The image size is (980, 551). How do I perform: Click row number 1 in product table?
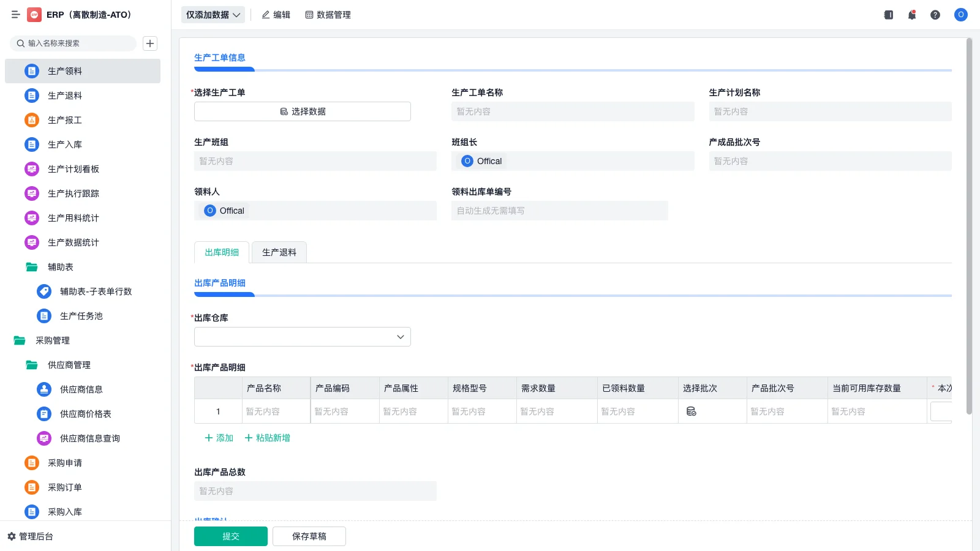(218, 411)
